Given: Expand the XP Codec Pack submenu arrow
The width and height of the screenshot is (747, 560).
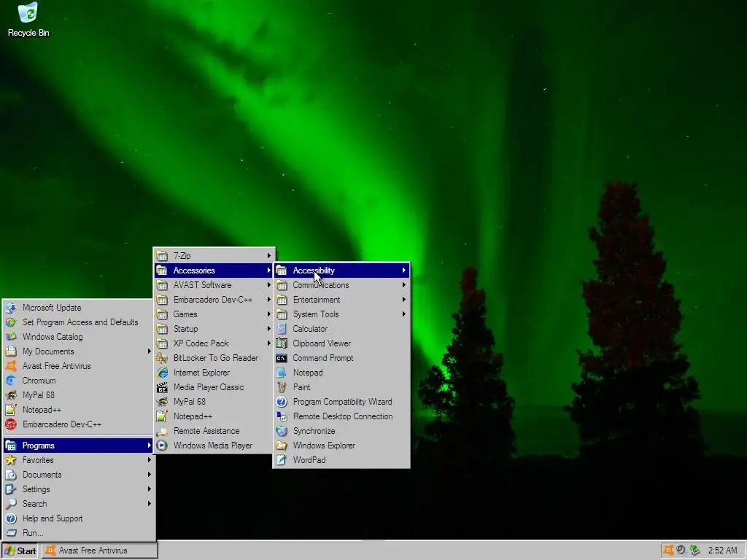Looking at the screenshot, I should [268, 343].
